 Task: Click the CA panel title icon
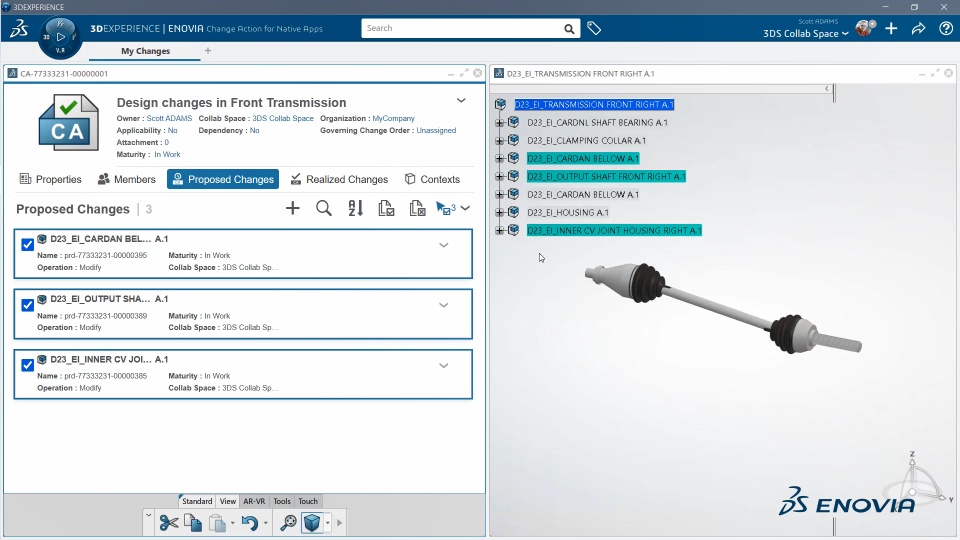(12, 73)
